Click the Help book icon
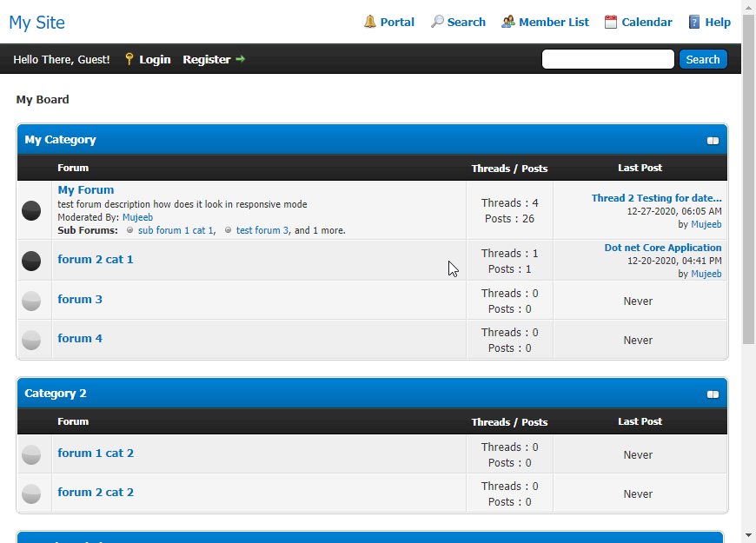 pos(694,22)
